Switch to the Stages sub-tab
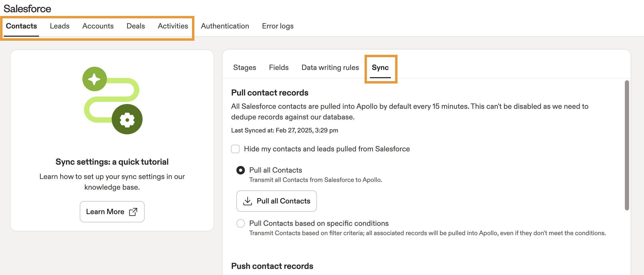The width and height of the screenshot is (644, 275). [245, 68]
